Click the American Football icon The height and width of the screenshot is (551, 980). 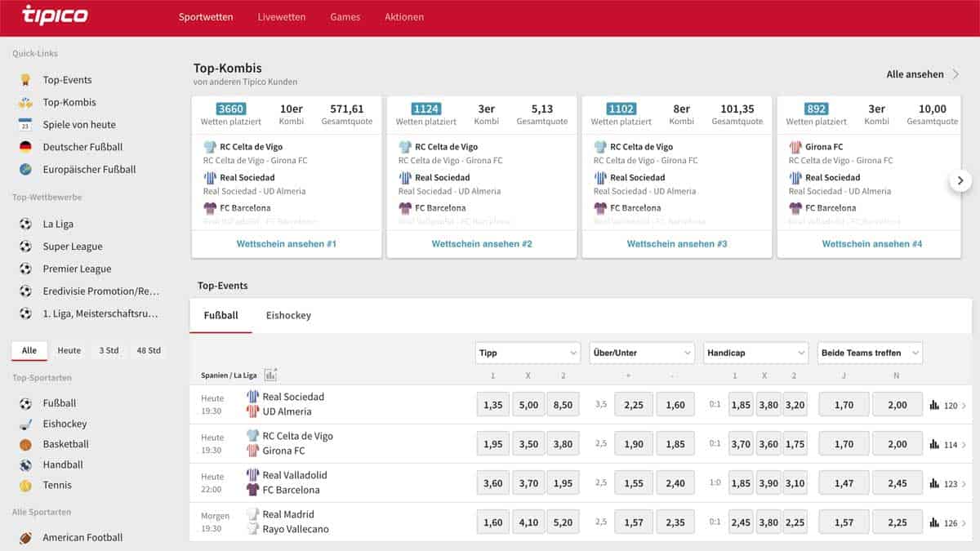coord(25,537)
